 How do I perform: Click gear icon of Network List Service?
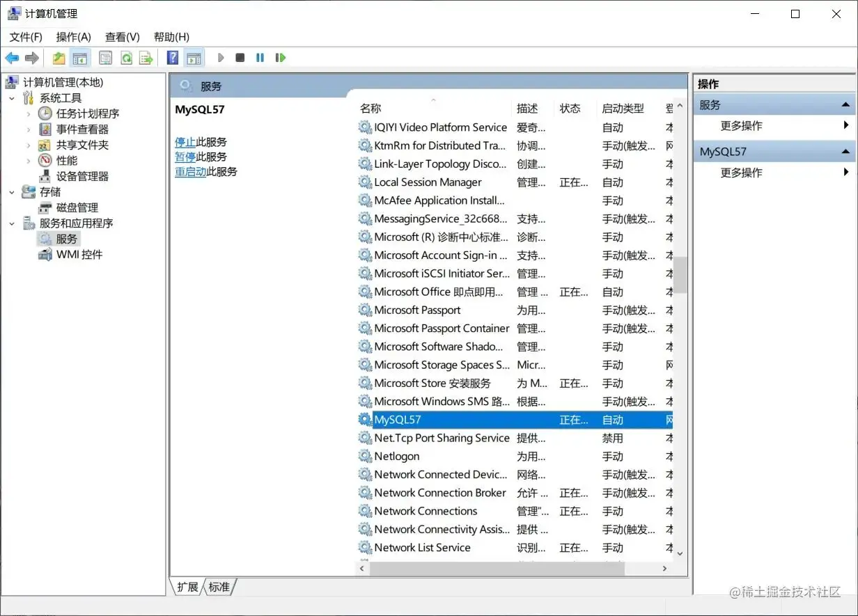[365, 548]
